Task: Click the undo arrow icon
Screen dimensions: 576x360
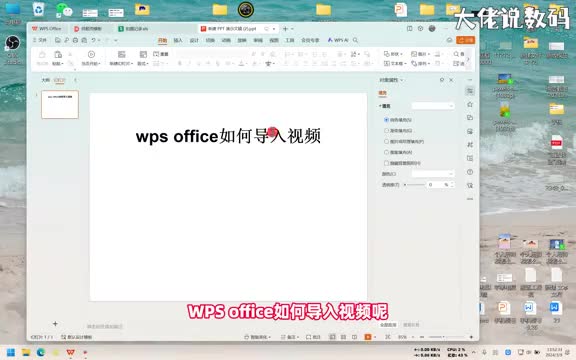Action: point(94,40)
